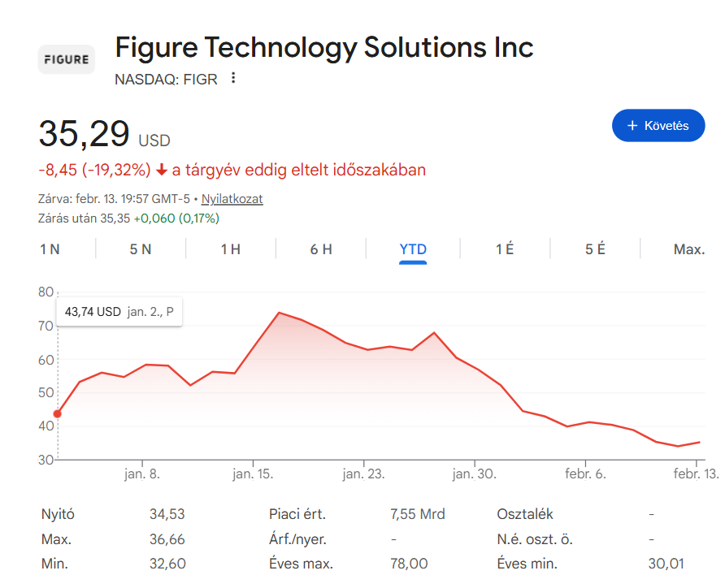
Task: Select the YTD range tab
Action: pos(413,249)
